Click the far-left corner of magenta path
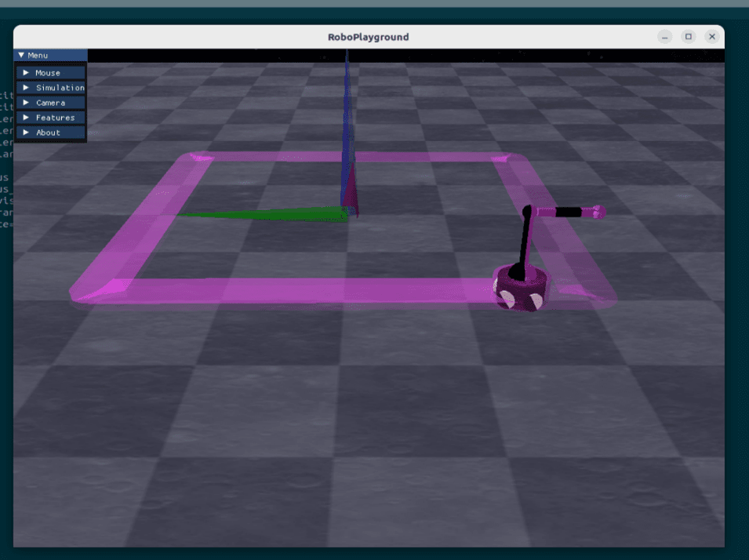 [x=193, y=158]
